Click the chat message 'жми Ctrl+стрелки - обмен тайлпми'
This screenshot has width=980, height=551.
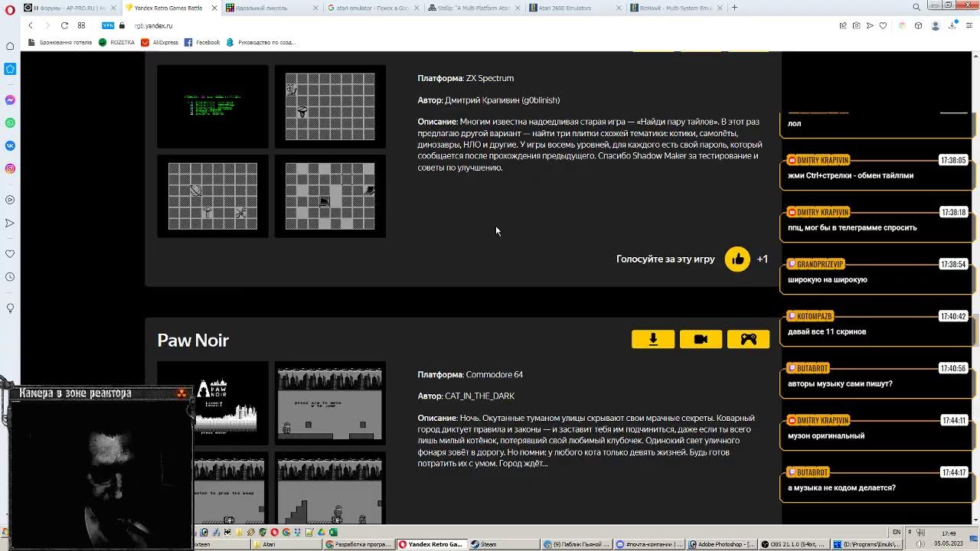[850, 175]
